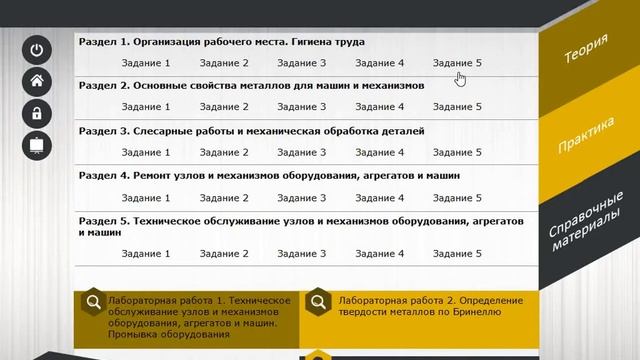
Task: Click heading Раздел 4. Ремонт узлов и механизмов
Action: (269, 176)
